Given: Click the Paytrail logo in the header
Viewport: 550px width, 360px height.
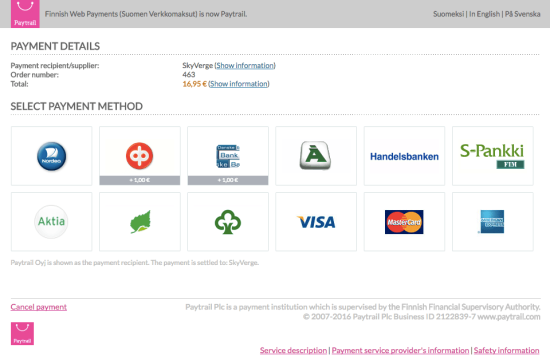Looking at the screenshot, I should (25, 14).
